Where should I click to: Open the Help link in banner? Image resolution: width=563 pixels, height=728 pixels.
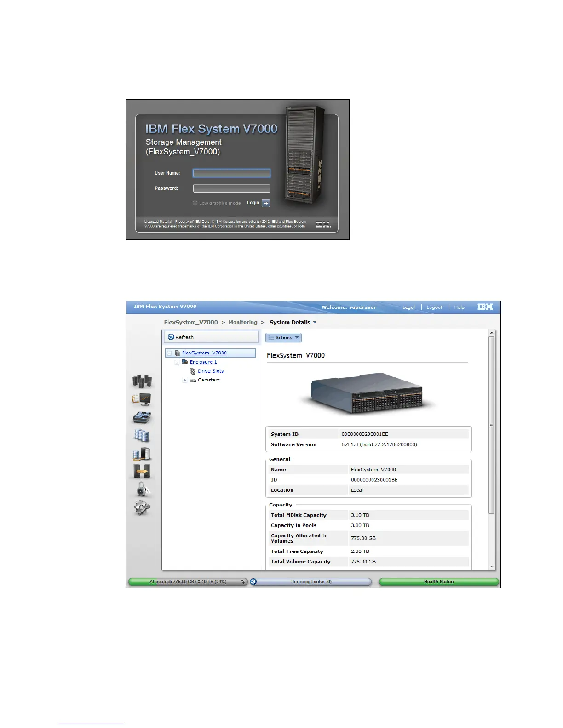coord(460,307)
